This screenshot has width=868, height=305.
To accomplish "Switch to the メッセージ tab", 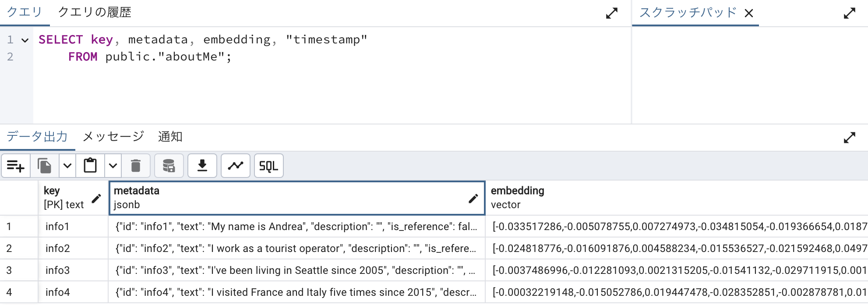I will [113, 137].
